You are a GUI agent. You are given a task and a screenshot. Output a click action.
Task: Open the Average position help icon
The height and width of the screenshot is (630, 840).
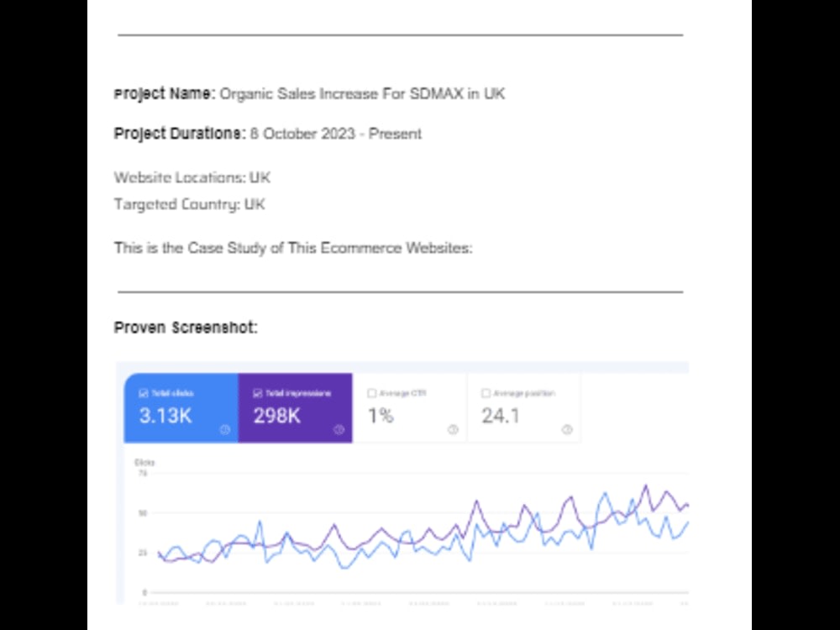(x=567, y=429)
